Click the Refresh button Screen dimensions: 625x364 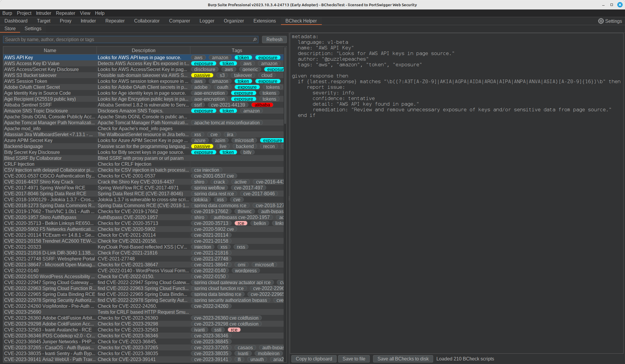point(274,39)
